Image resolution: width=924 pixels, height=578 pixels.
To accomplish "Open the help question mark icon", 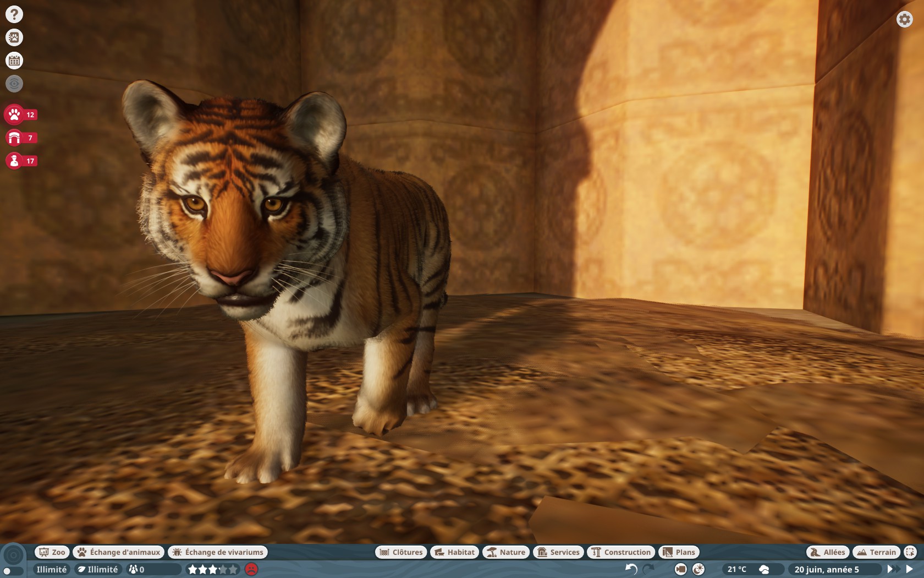I will coord(14,14).
